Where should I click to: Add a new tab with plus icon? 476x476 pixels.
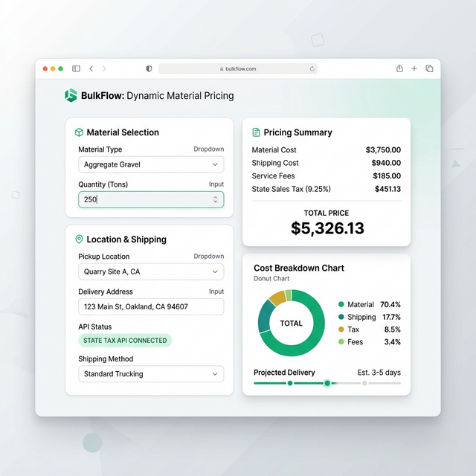(x=414, y=68)
